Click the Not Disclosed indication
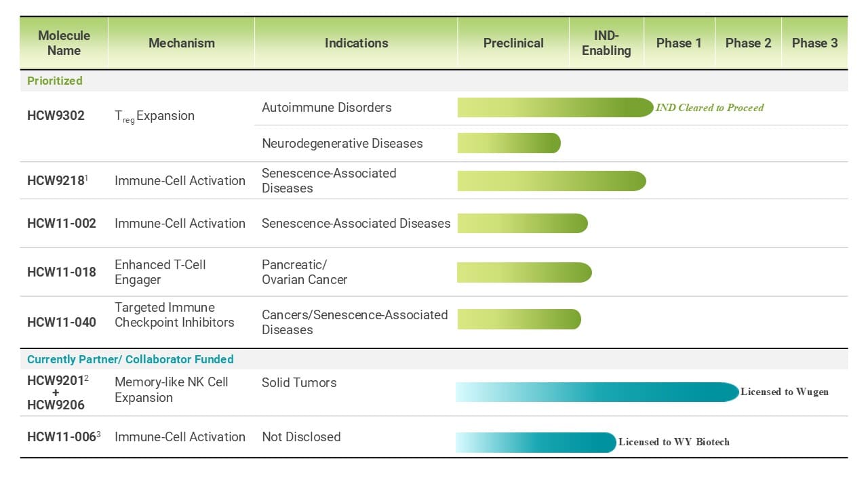The height and width of the screenshot is (488, 868). click(301, 436)
